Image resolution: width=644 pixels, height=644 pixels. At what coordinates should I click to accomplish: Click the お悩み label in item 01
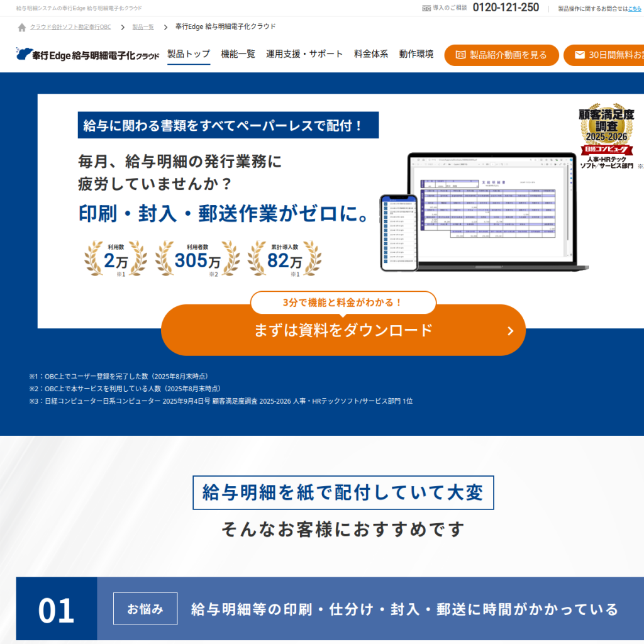click(145, 609)
